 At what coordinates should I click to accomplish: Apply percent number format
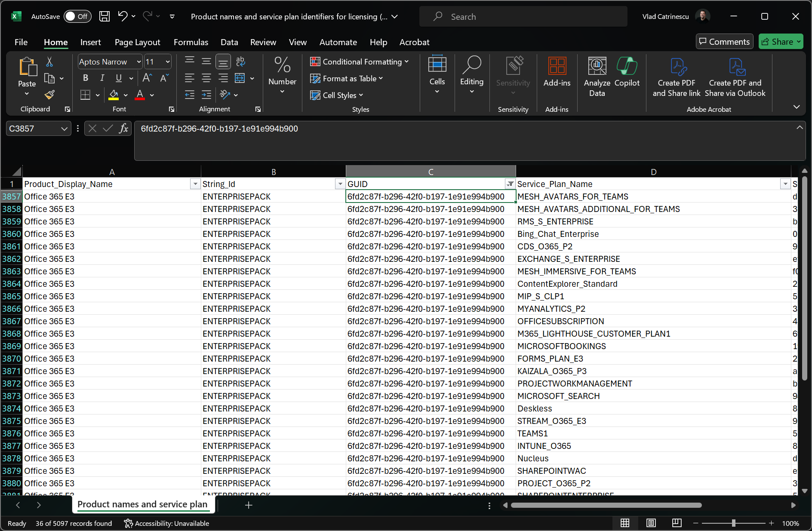pyautogui.click(x=282, y=65)
